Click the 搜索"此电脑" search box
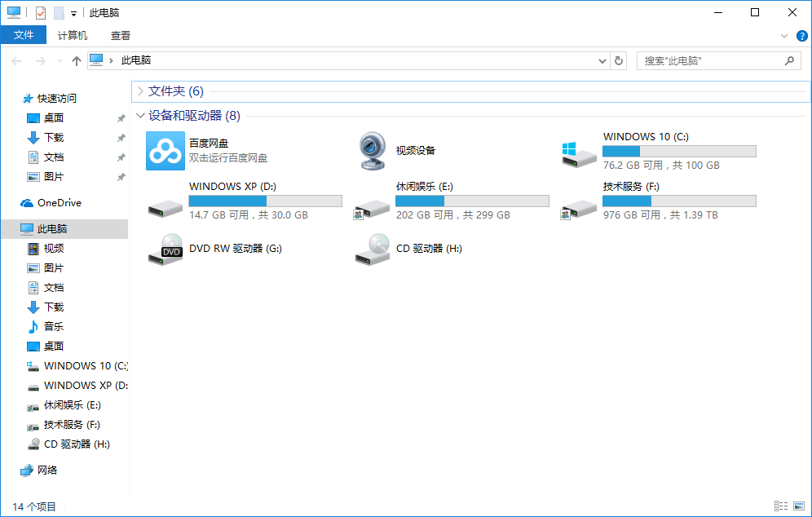This screenshot has height=517, width=812. coord(709,61)
